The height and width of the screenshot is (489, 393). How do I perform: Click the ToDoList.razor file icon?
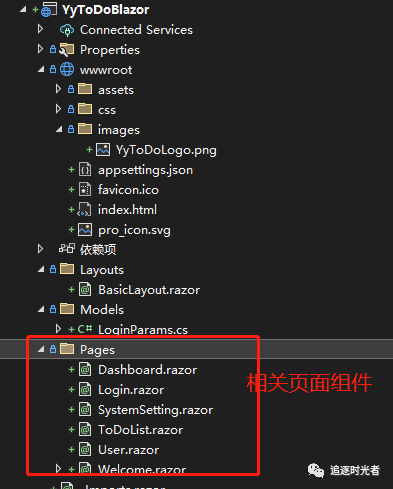click(85, 429)
